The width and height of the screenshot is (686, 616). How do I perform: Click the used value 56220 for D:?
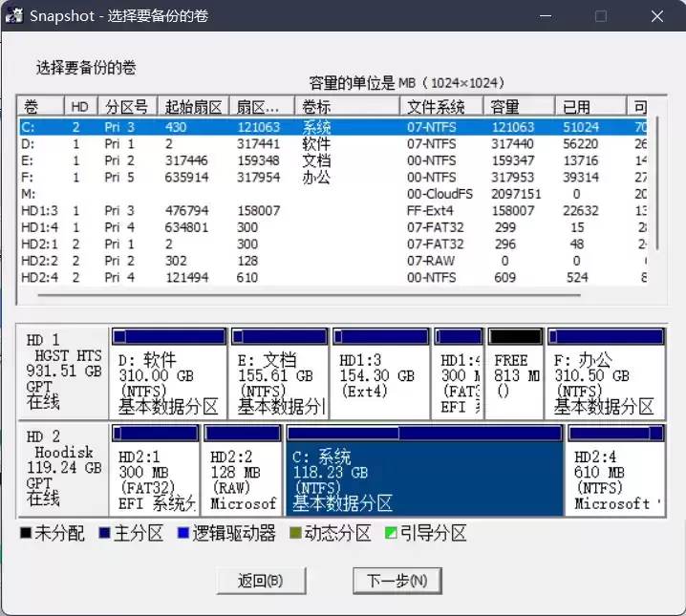580,144
